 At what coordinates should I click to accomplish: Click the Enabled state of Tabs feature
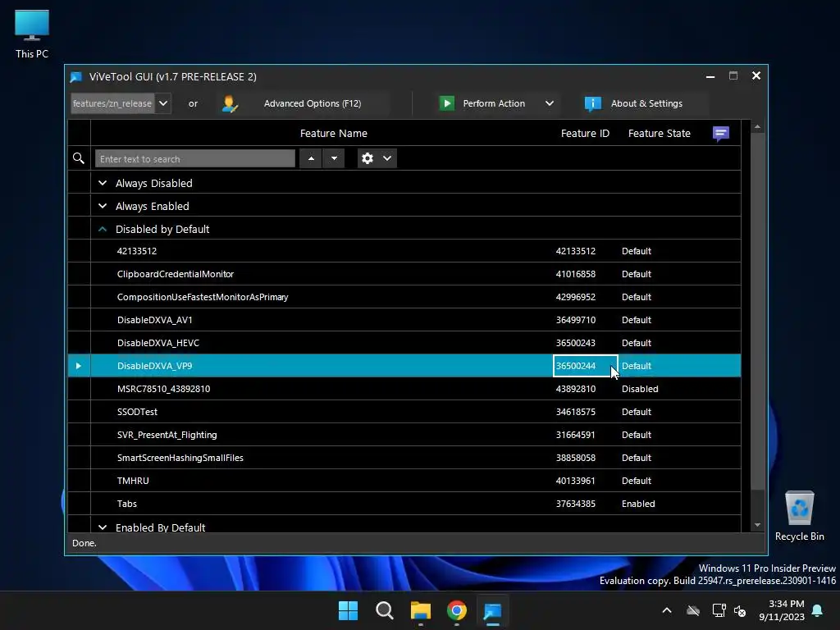coord(638,504)
